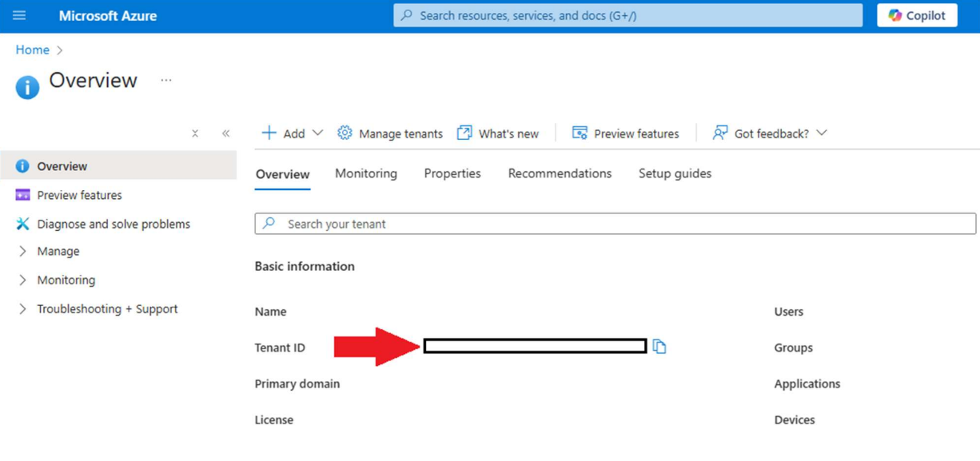Copy the Tenant ID to clipboard
The width and height of the screenshot is (980, 461).
coord(659,346)
